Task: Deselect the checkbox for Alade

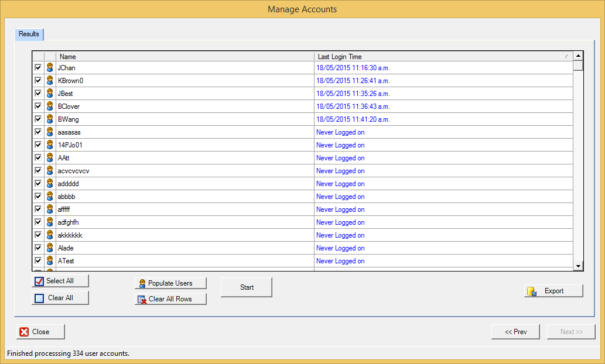Action: click(x=38, y=248)
